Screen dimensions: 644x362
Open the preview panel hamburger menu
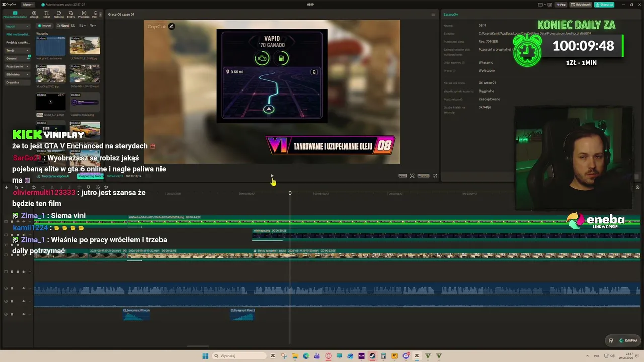tap(433, 14)
